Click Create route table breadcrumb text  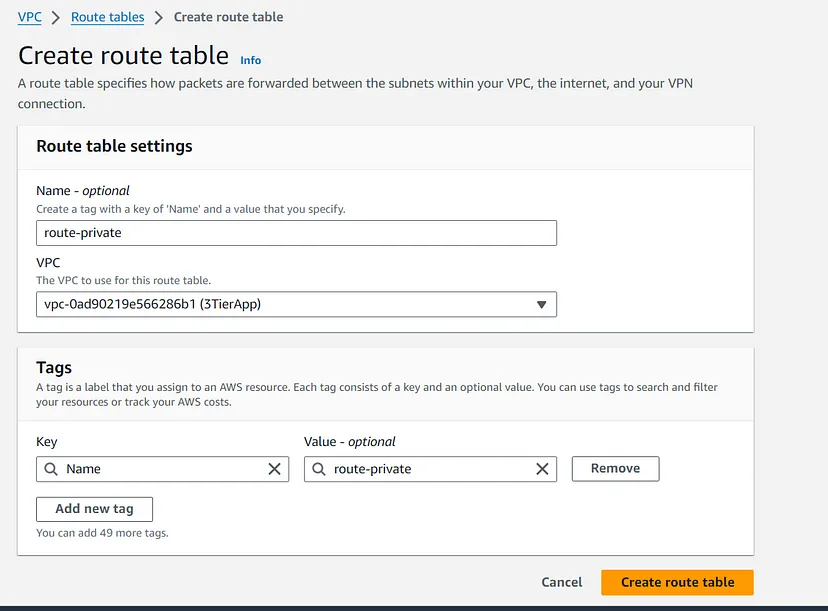(x=228, y=17)
